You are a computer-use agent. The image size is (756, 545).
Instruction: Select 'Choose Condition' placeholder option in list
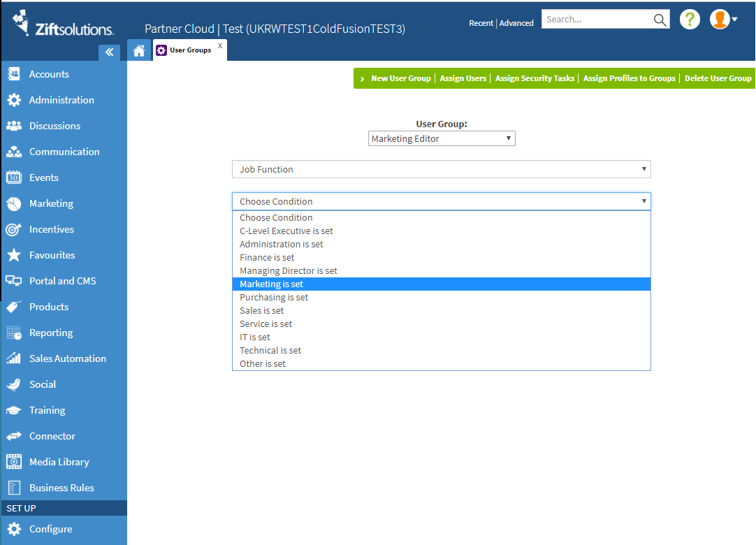(442, 217)
